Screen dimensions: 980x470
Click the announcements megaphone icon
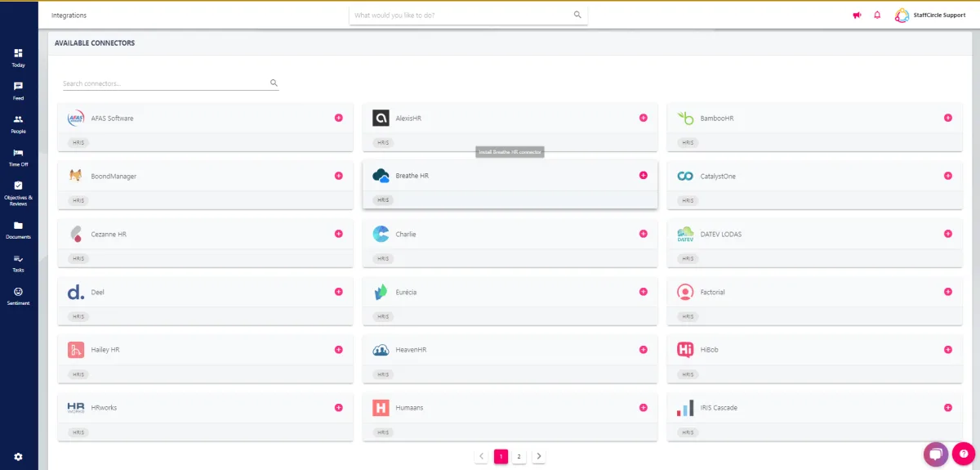pos(857,15)
